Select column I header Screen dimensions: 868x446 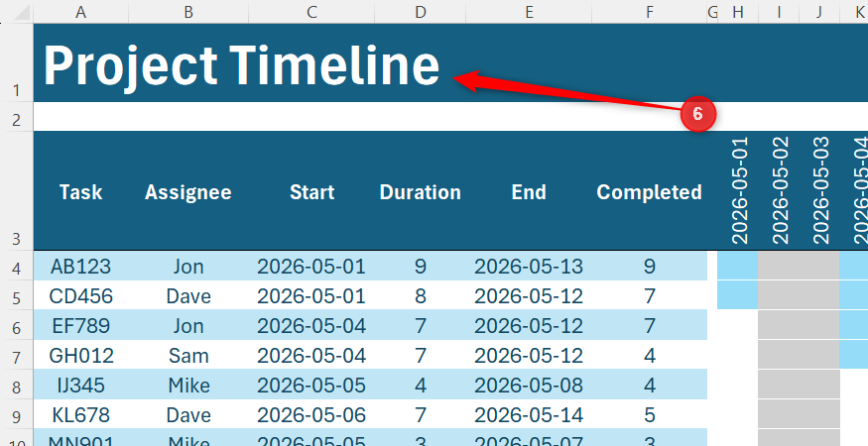point(779,12)
